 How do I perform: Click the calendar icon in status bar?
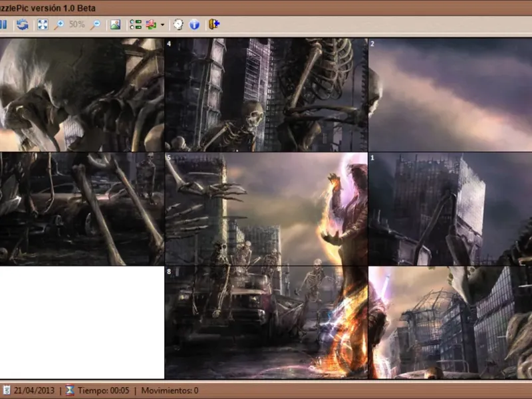coord(7,390)
